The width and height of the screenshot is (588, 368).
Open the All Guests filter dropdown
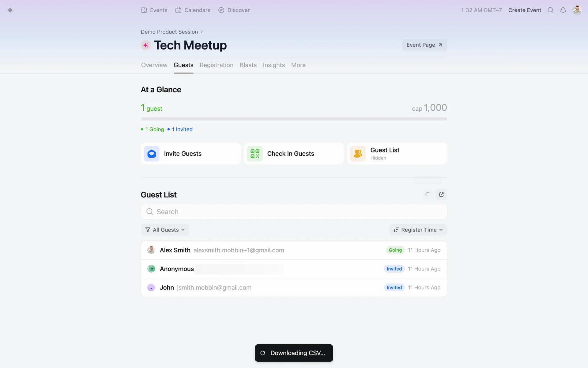165,230
